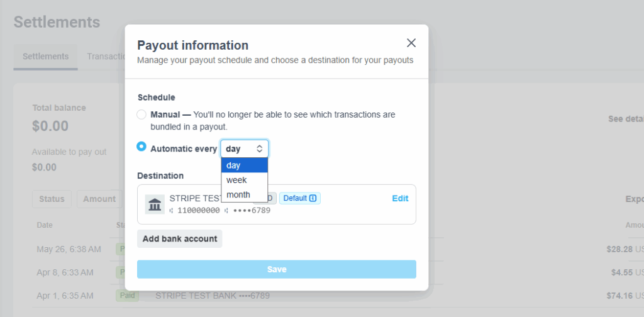
Task: Click Edit on the Stripe test bank
Action: (x=400, y=198)
